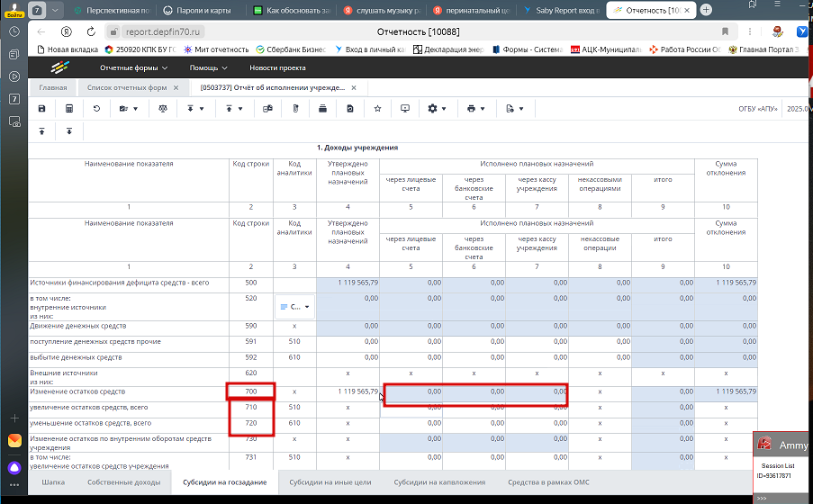The height and width of the screenshot is (504, 813).
Task: Click the printer icon in toolbar
Action: [x=471, y=109]
